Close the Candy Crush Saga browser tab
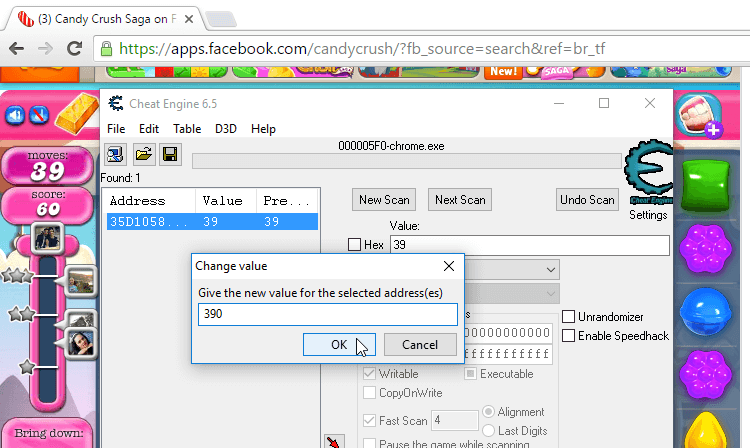The image size is (750, 448). click(189, 19)
